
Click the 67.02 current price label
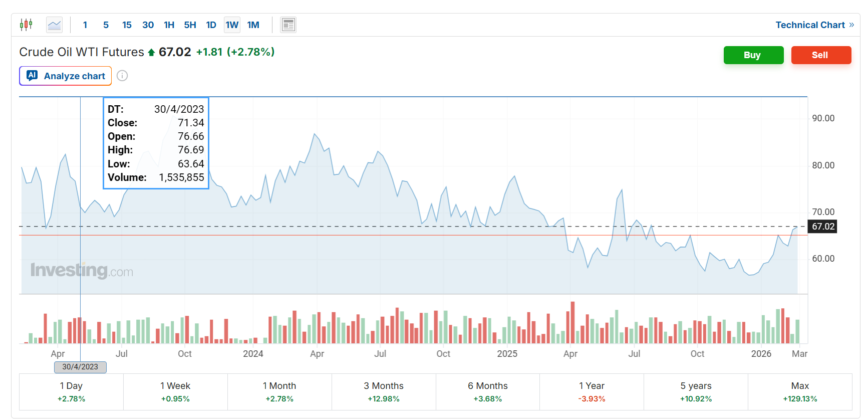[x=823, y=227]
